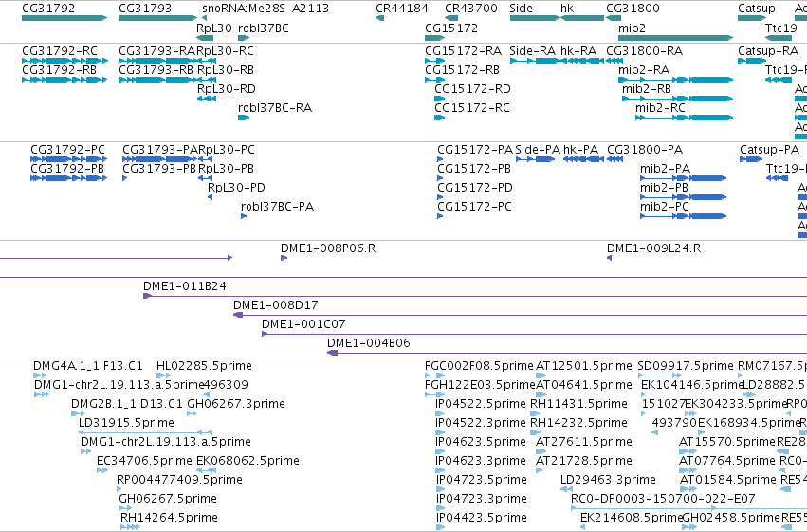Select transcript CG31793-RB label

(x=156, y=70)
